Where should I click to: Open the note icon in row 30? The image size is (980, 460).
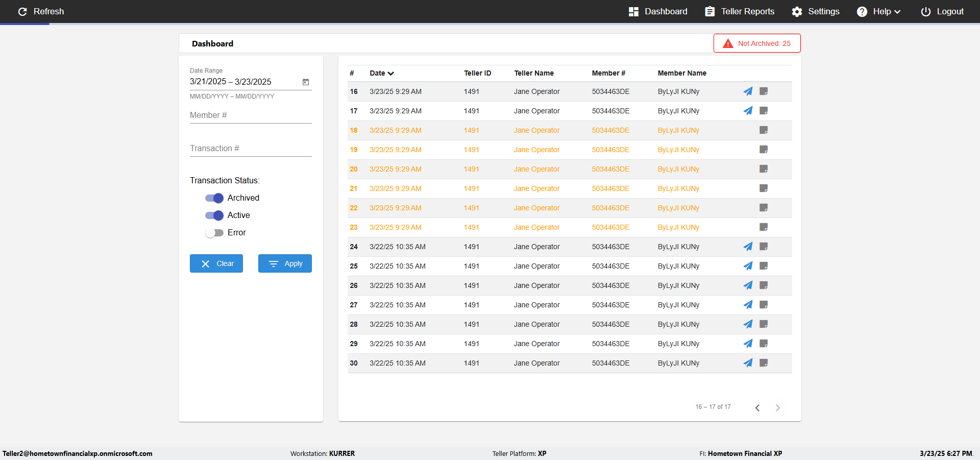(x=764, y=363)
